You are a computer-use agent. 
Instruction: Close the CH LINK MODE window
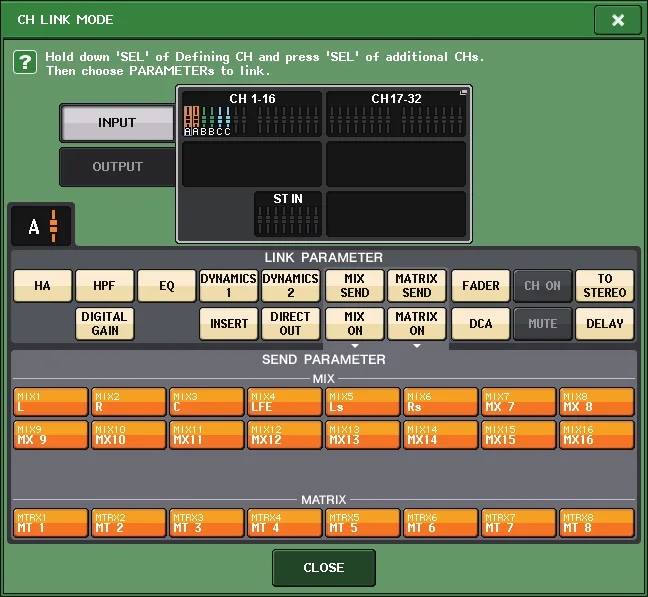[618, 20]
